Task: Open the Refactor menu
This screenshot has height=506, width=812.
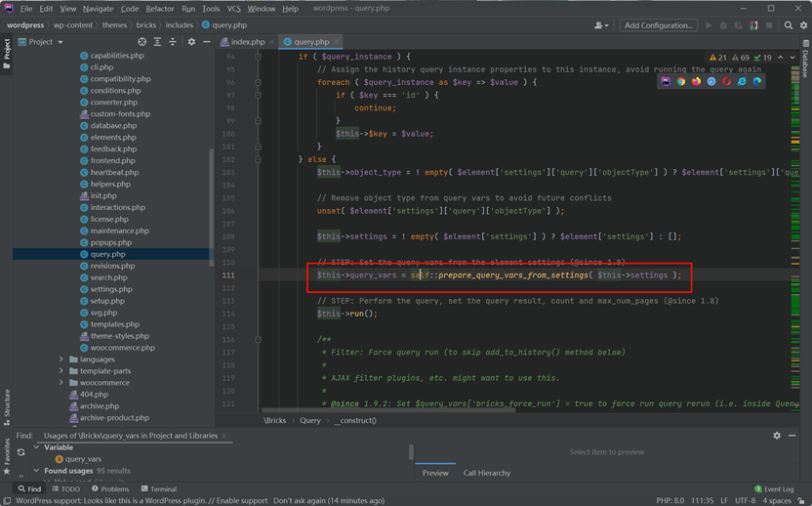Action: tap(159, 9)
